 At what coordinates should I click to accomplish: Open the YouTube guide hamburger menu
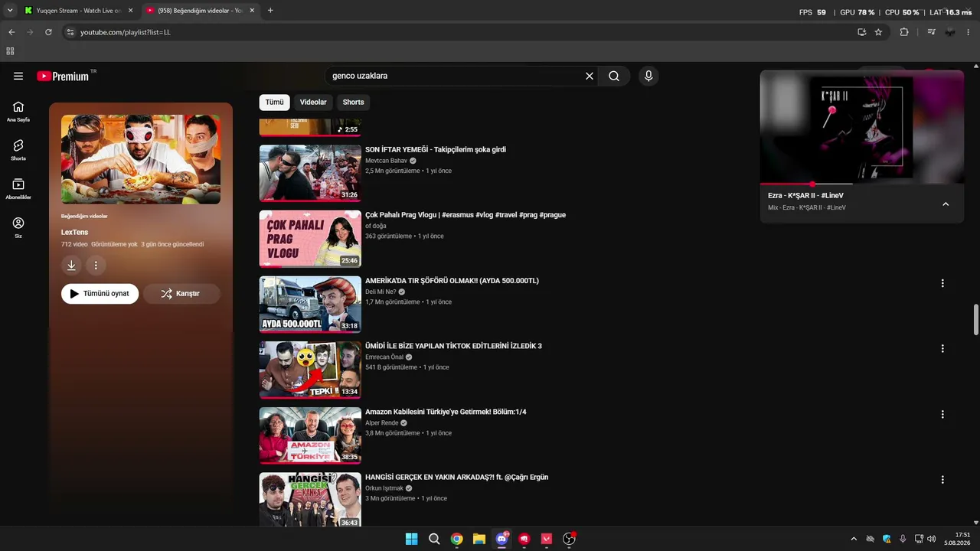click(x=18, y=76)
